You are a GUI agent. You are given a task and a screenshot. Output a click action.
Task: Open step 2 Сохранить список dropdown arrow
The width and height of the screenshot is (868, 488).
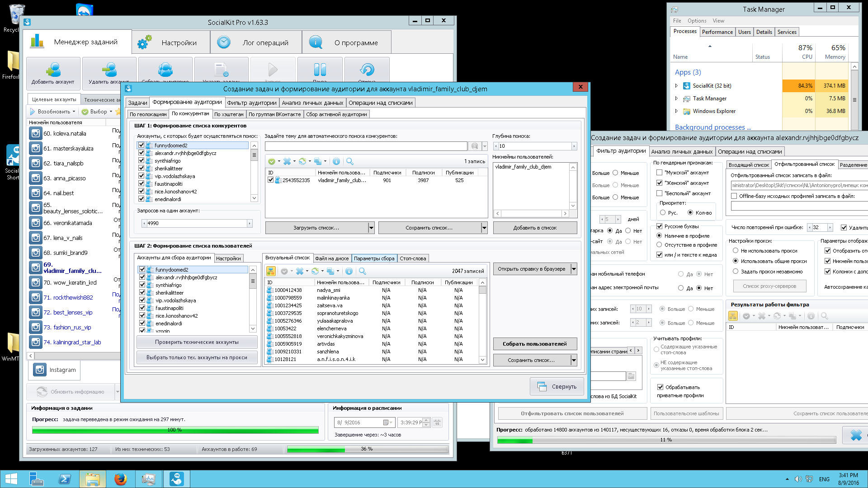click(x=574, y=360)
